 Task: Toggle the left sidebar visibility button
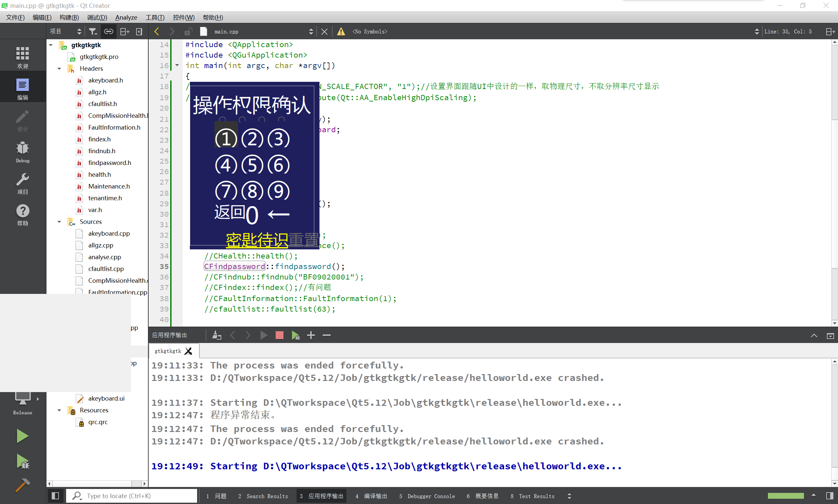(x=55, y=496)
